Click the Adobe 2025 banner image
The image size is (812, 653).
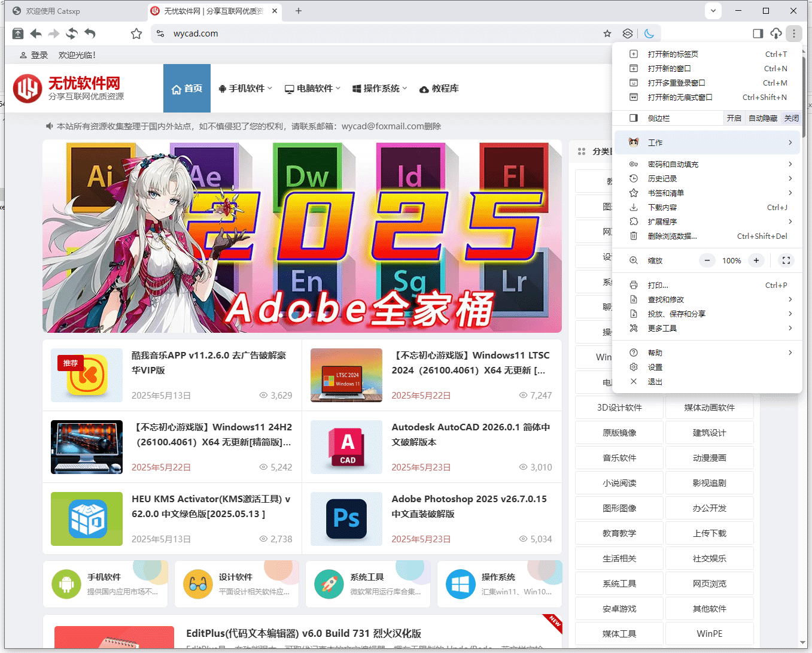[302, 236]
